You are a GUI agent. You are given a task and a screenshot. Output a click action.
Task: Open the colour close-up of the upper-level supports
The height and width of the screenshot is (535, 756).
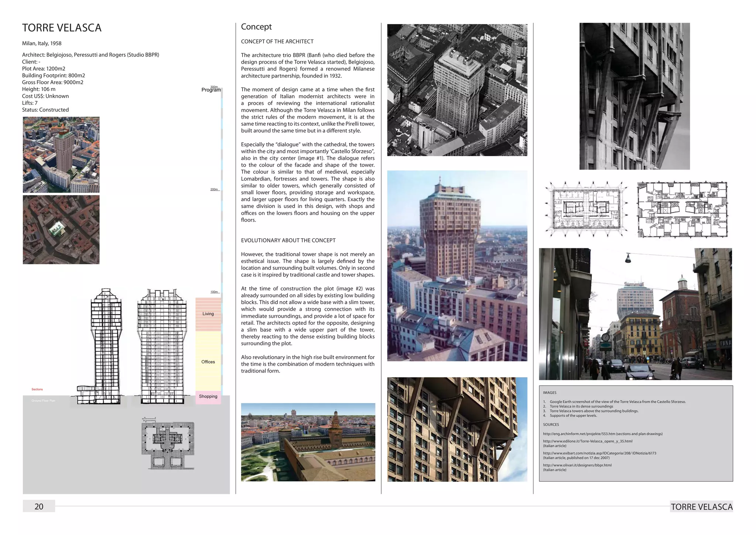point(457,429)
